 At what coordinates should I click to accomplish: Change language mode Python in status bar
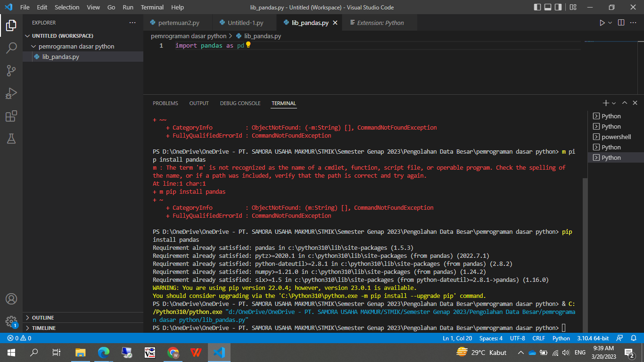pos(561,338)
